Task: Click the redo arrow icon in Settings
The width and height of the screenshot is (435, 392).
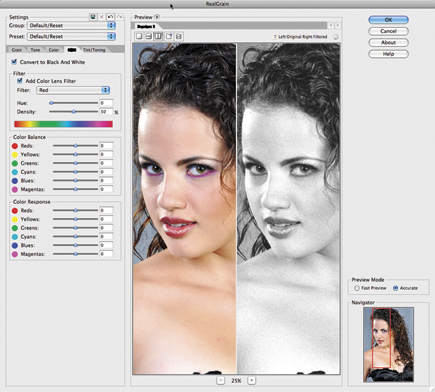Action: (x=119, y=17)
